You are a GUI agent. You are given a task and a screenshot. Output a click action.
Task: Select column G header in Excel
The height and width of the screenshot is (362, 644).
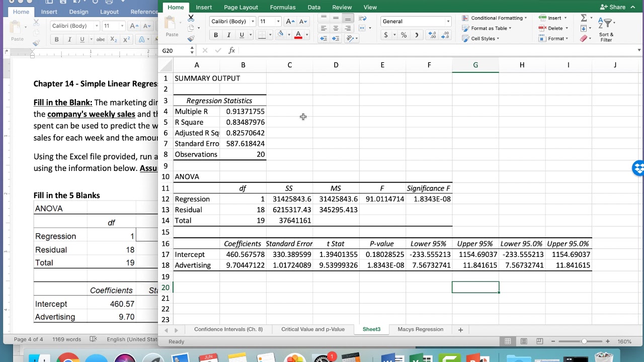(475, 65)
